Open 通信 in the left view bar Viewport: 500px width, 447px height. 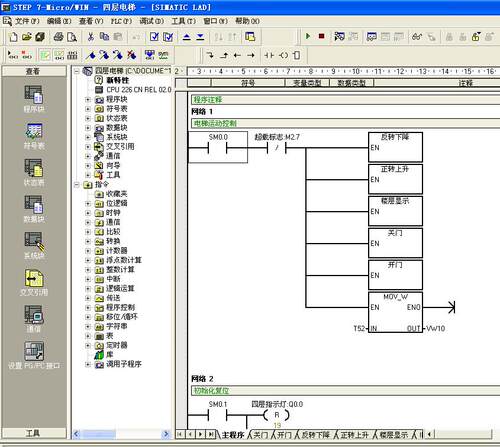click(x=34, y=319)
